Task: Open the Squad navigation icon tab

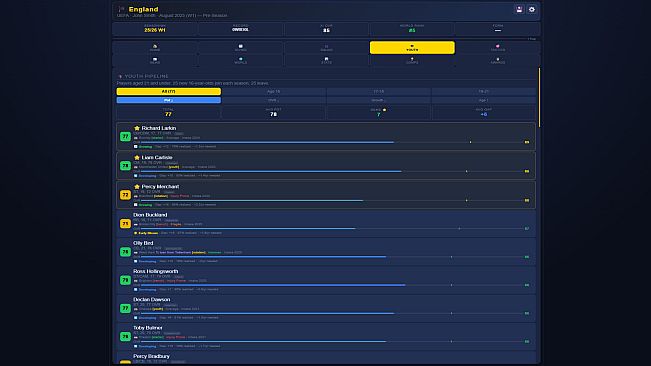Action: (x=326, y=48)
